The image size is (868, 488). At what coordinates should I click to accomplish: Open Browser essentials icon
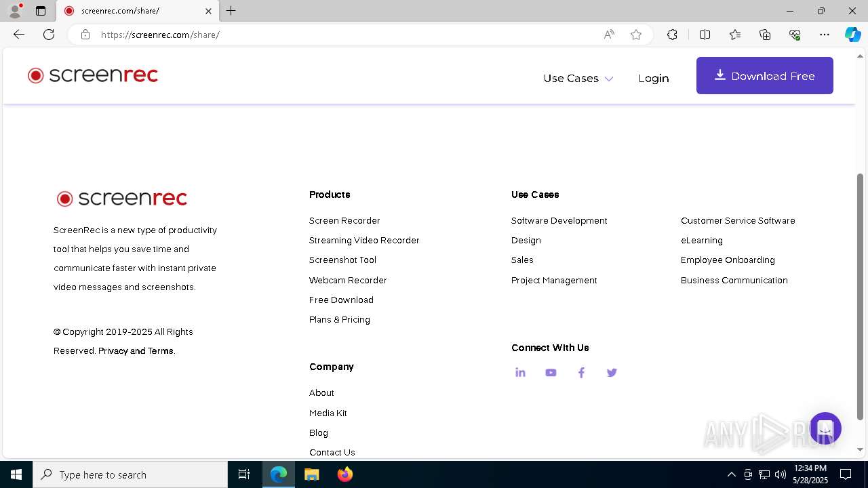(795, 35)
